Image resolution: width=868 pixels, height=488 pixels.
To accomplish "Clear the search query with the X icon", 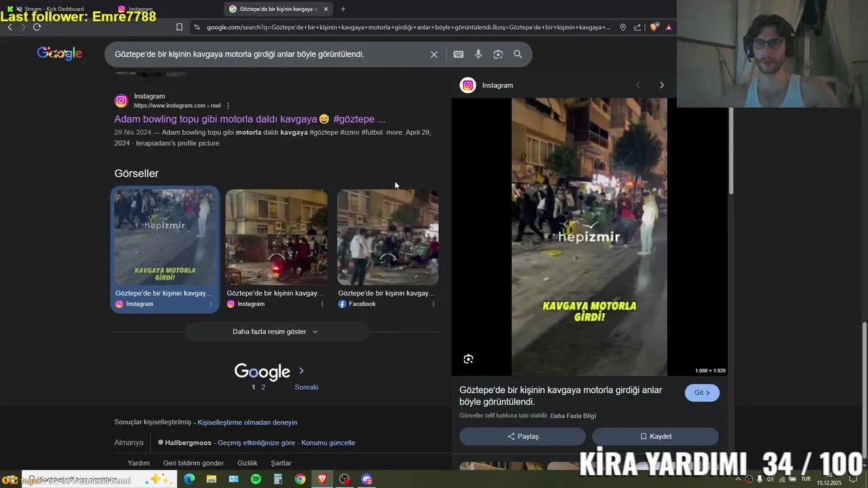I will (434, 54).
